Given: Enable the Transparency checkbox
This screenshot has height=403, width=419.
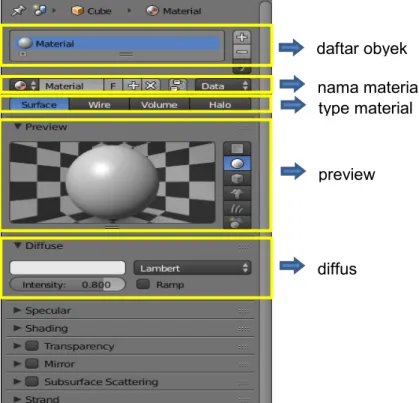Looking at the screenshot, I should coord(32,346).
